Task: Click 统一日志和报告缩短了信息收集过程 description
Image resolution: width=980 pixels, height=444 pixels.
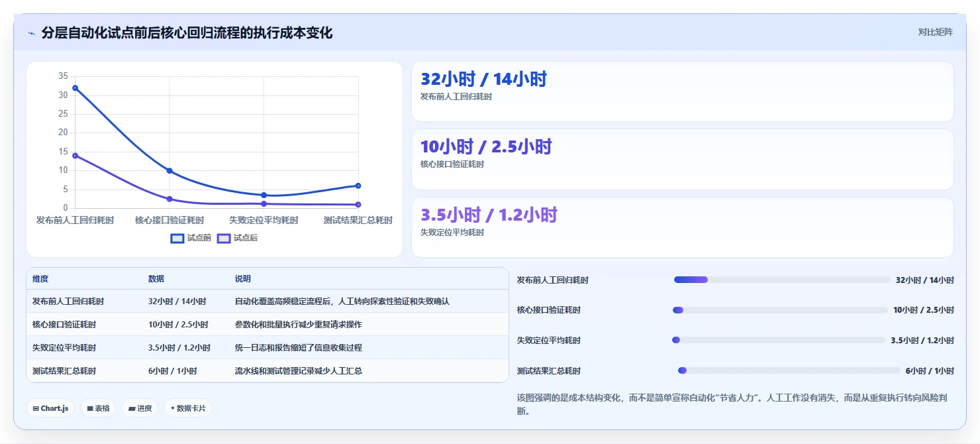Action: (x=299, y=348)
